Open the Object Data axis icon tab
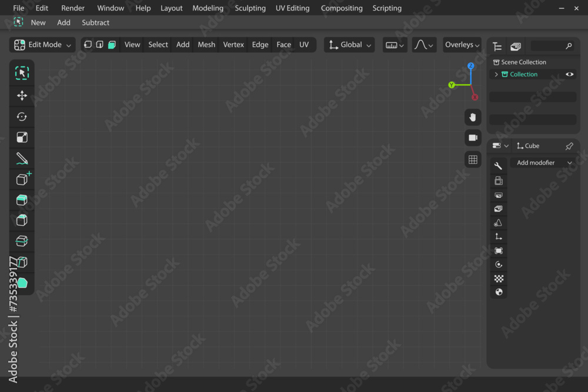The image size is (588, 392). point(499,236)
